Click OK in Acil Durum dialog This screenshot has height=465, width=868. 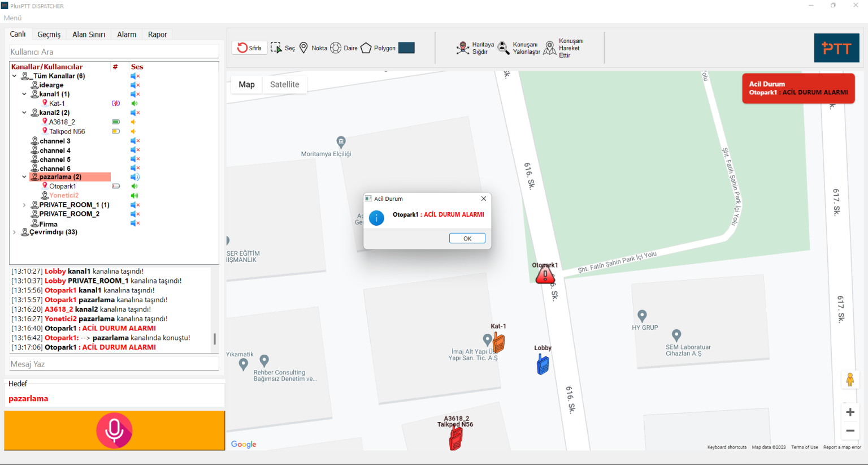[x=467, y=238]
